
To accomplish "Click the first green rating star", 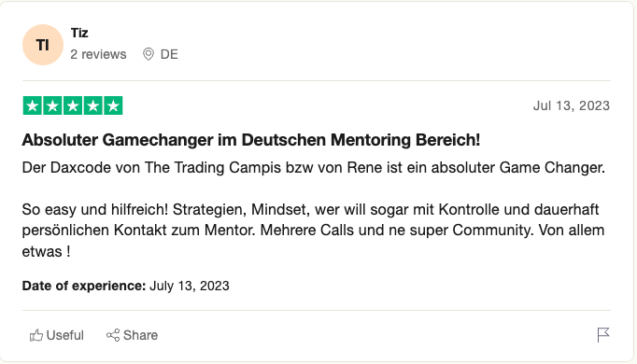I will [32, 105].
